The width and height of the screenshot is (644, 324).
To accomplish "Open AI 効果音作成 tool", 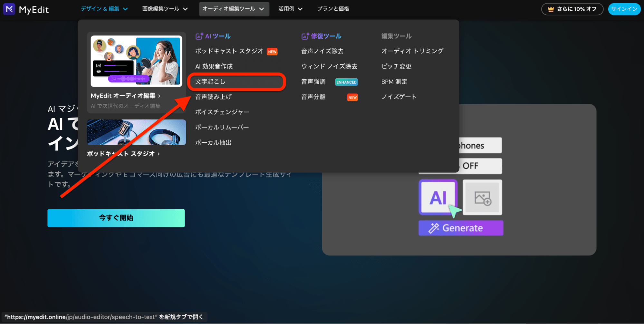I will coord(214,66).
